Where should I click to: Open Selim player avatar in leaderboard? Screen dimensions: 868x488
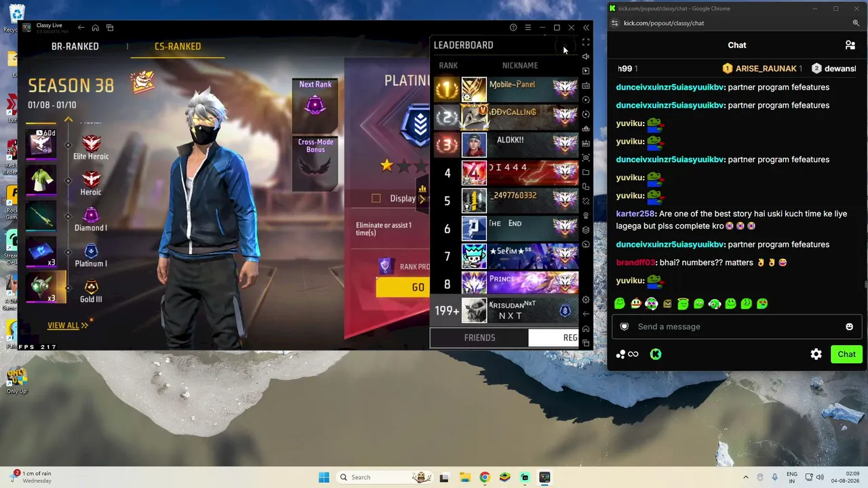474,256
